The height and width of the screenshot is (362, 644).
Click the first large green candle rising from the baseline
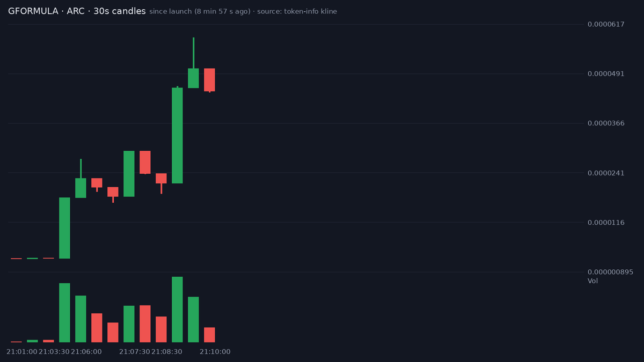tap(64, 228)
